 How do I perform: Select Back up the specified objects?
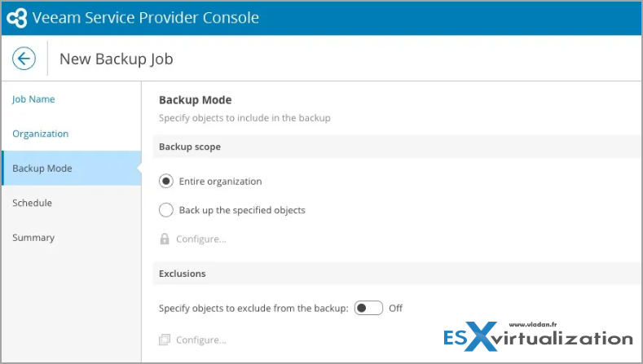[x=166, y=210]
